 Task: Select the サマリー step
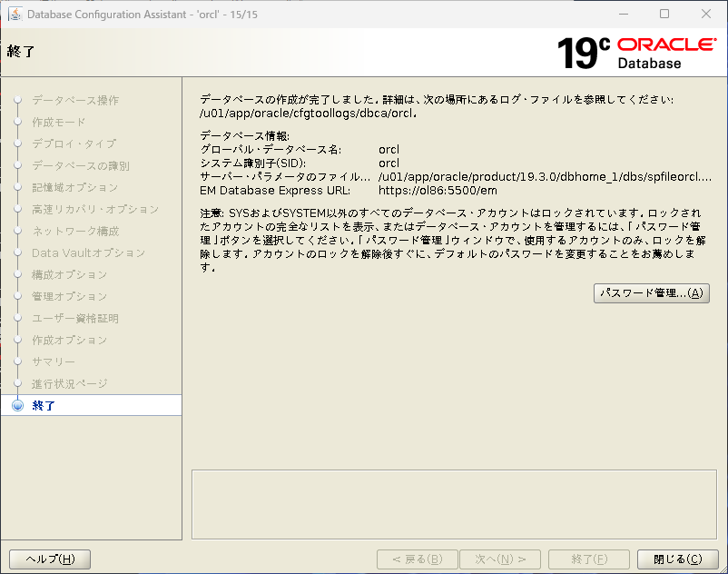click(x=53, y=361)
